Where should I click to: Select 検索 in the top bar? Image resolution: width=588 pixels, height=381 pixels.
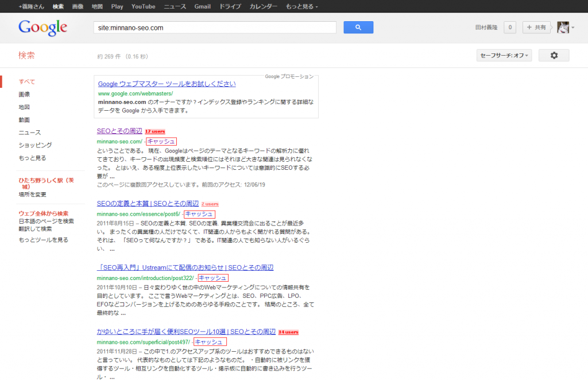point(58,6)
